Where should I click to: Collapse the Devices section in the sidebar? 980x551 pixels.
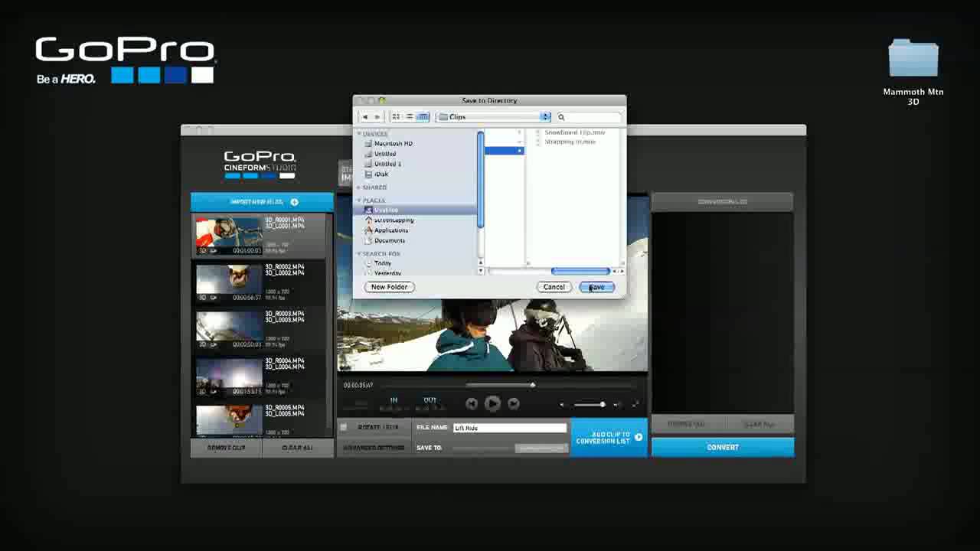[x=359, y=134]
